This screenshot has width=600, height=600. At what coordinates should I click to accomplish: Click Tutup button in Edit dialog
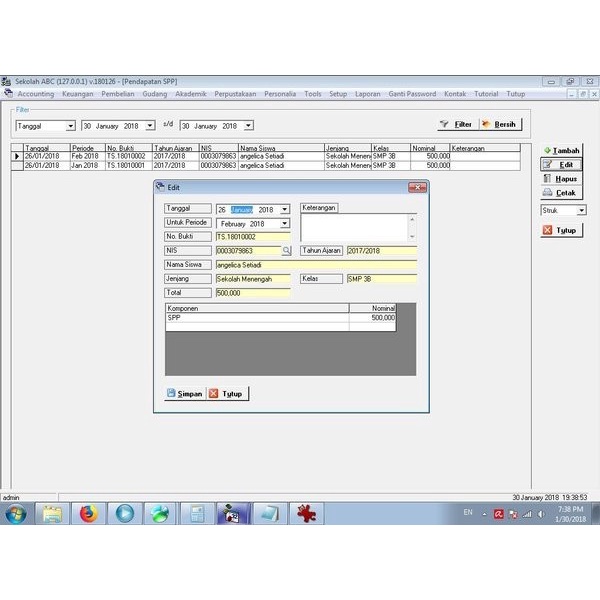coord(228,394)
